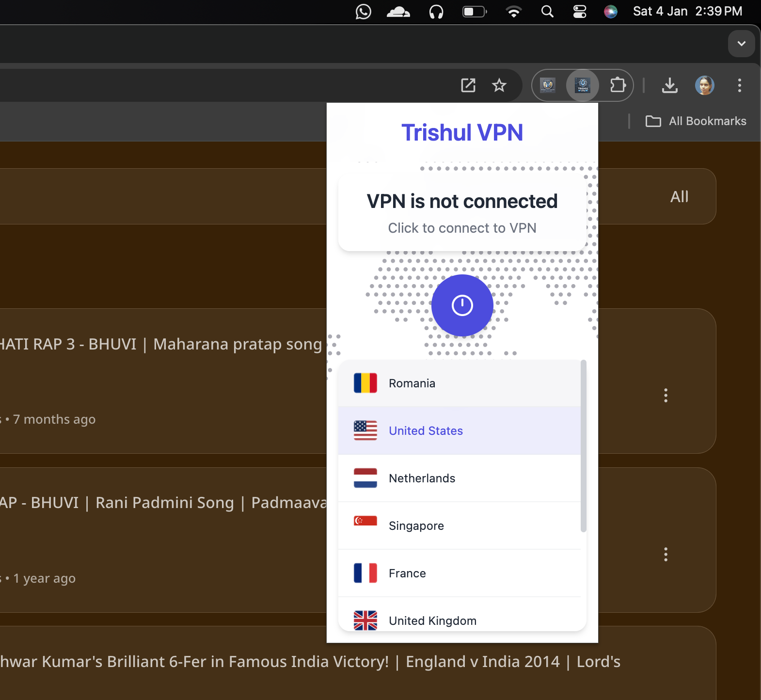761x700 pixels.
Task: Open headphones menu bar icon
Action: 436,12
